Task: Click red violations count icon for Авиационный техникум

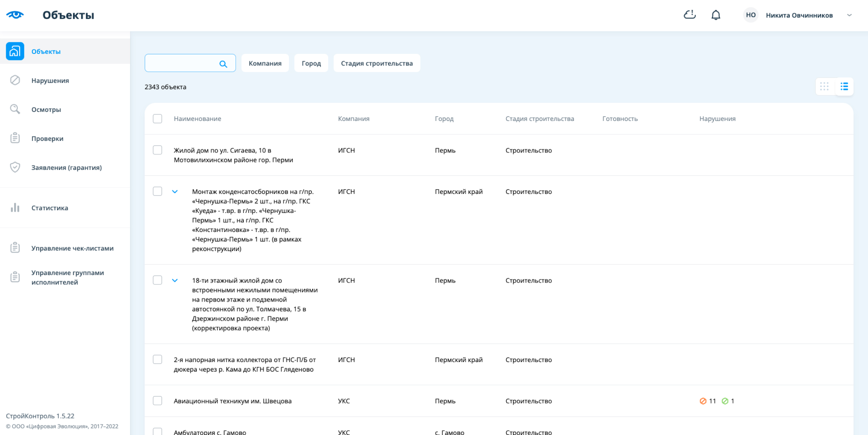Action: (703, 401)
